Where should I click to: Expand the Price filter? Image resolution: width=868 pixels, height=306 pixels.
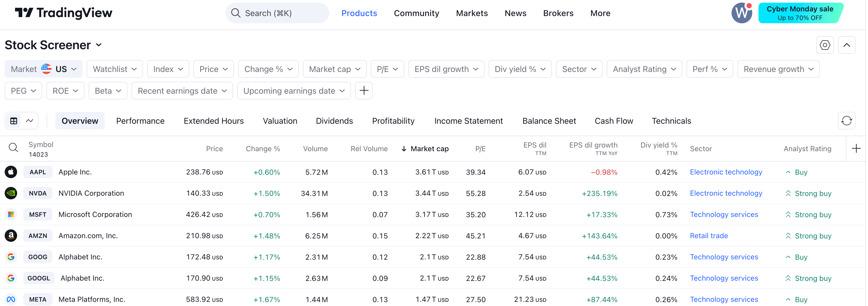point(213,69)
